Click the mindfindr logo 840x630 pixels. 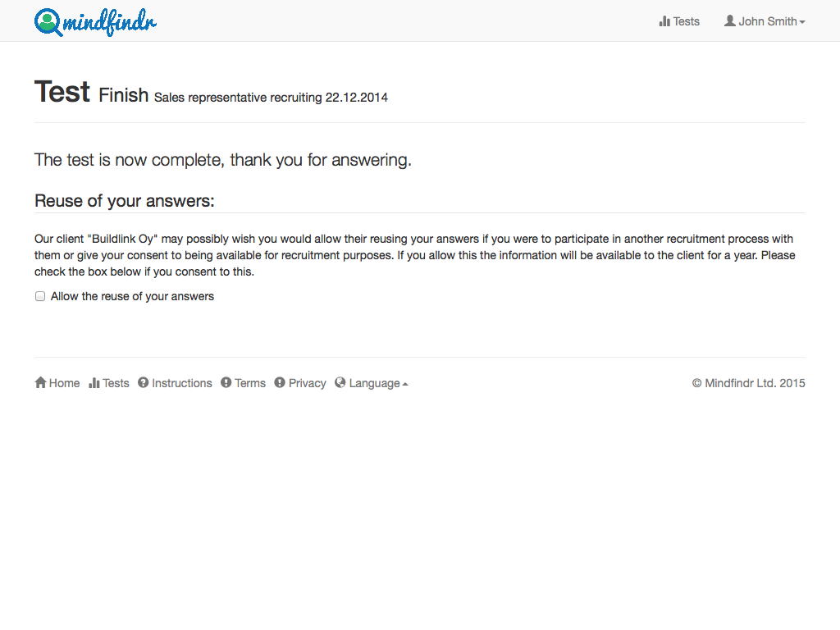click(95, 22)
